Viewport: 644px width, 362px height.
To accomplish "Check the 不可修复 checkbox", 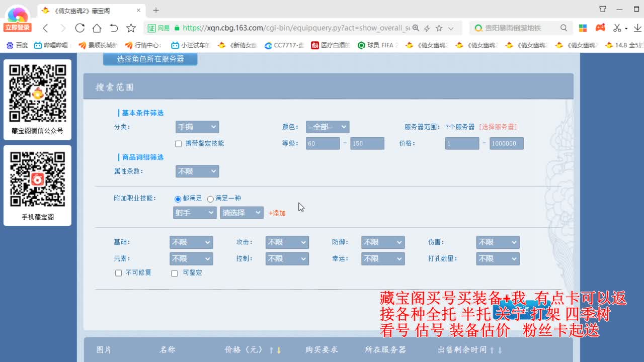I will [x=118, y=273].
